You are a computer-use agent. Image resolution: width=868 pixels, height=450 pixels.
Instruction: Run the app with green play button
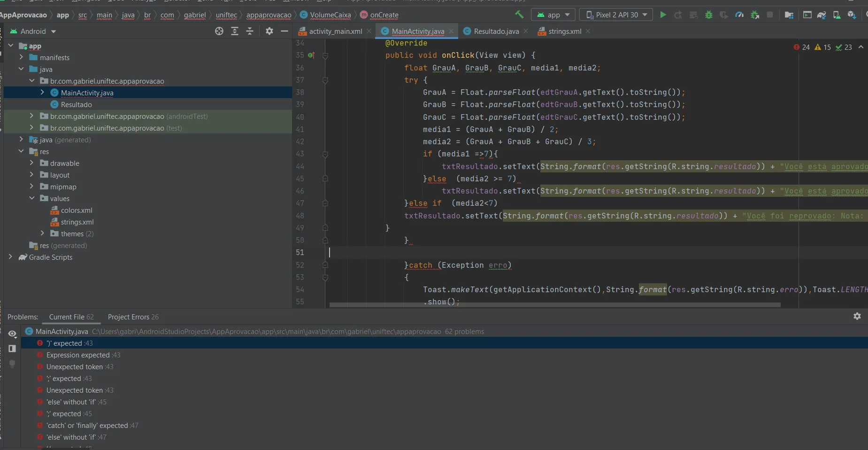click(663, 15)
